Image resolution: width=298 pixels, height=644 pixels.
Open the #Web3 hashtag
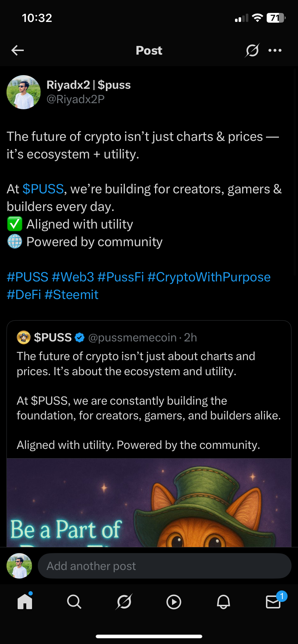pos(73,277)
